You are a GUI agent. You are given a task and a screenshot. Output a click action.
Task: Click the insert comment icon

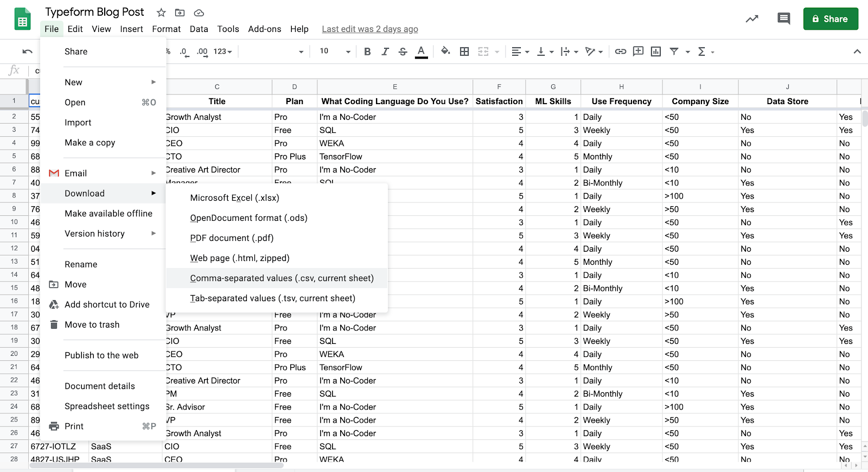[x=639, y=52]
